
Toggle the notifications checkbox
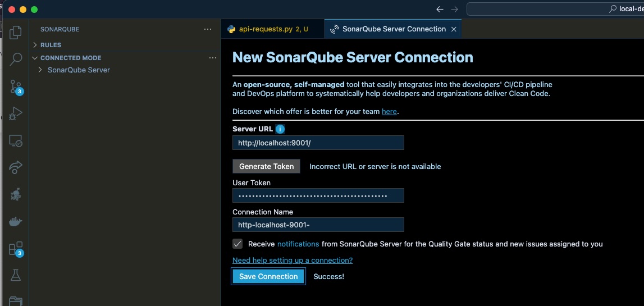pyautogui.click(x=237, y=244)
